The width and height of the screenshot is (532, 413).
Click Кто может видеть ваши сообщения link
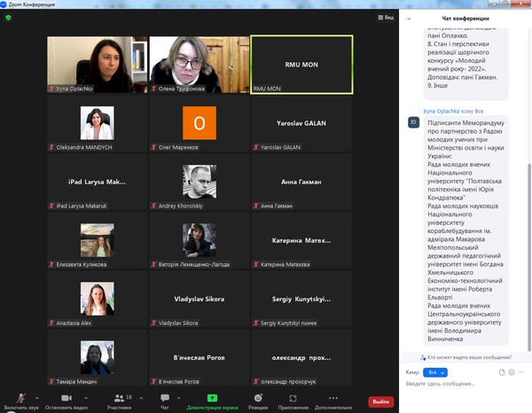click(x=470, y=356)
